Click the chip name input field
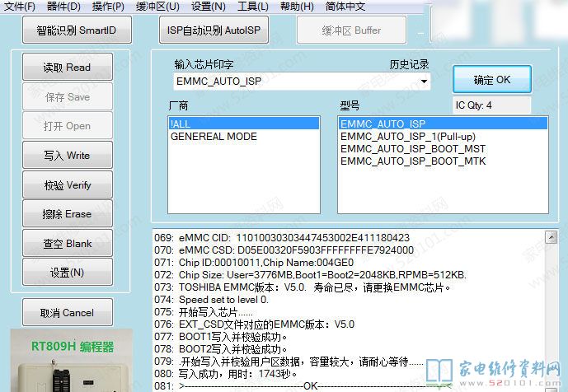 [x=295, y=82]
